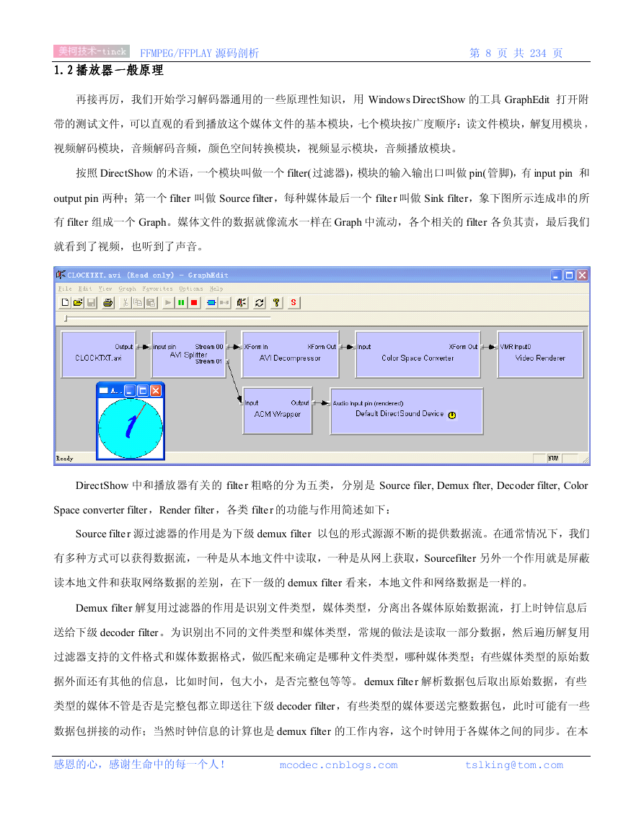
Task: Click the Refresh arrows icon
Action: click(260, 303)
